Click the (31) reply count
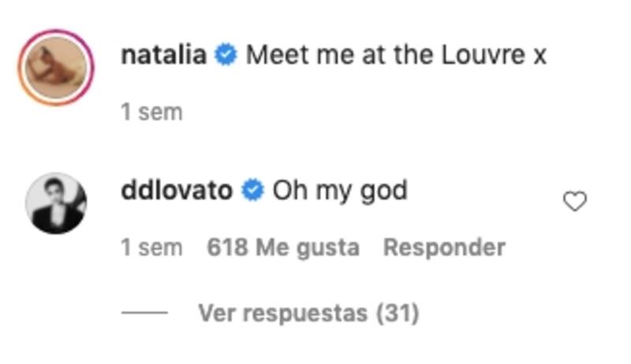This screenshot has height=364, width=631. 398,313
